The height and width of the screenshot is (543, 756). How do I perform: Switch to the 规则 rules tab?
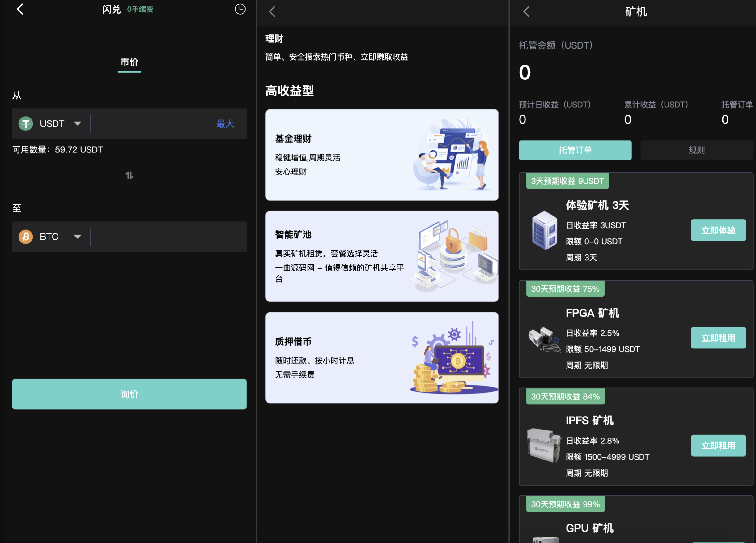pos(696,150)
